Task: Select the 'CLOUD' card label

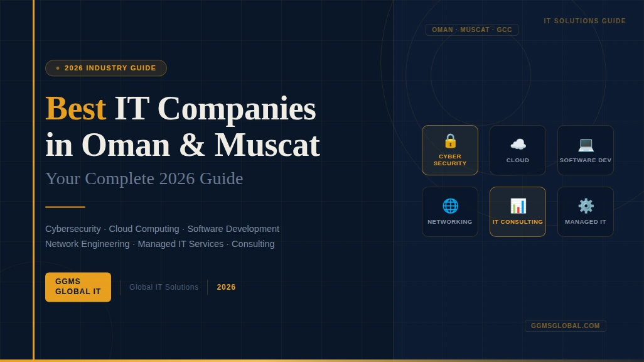Action: coord(518,160)
